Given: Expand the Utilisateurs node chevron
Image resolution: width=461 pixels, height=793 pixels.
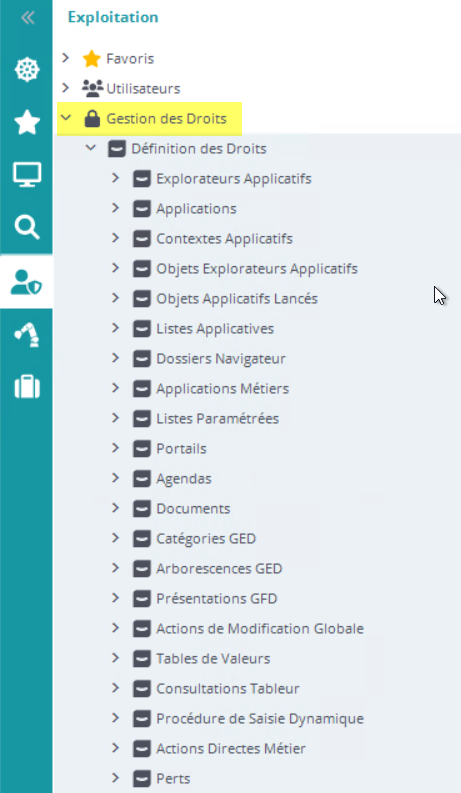Looking at the screenshot, I should tap(65, 88).
